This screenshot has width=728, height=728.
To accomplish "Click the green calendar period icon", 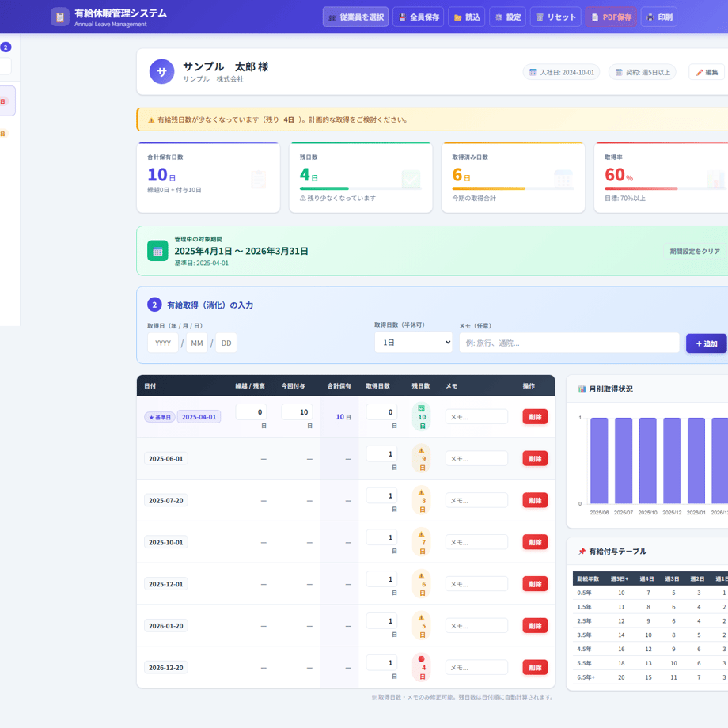I will 157,251.
